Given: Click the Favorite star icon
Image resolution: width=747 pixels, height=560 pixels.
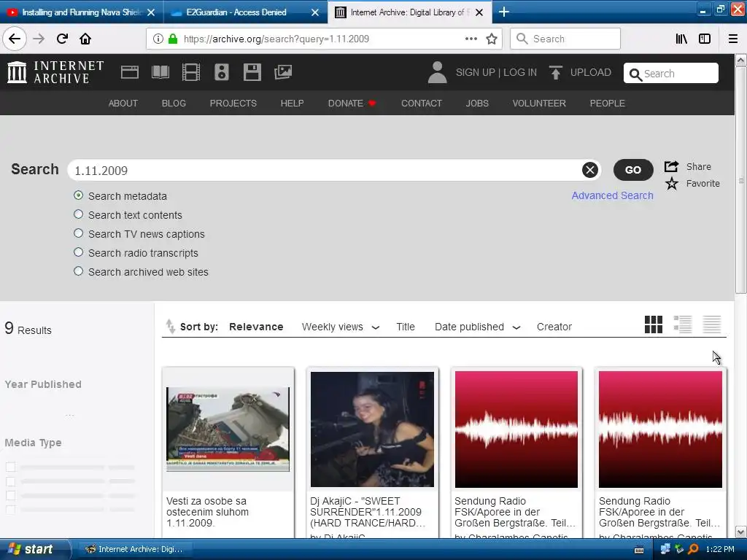Looking at the screenshot, I should coord(672,183).
